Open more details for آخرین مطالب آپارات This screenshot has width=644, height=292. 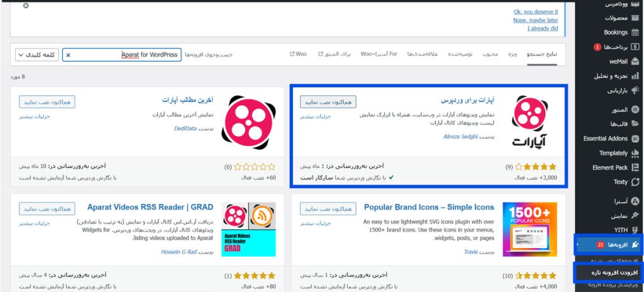(x=35, y=116)
